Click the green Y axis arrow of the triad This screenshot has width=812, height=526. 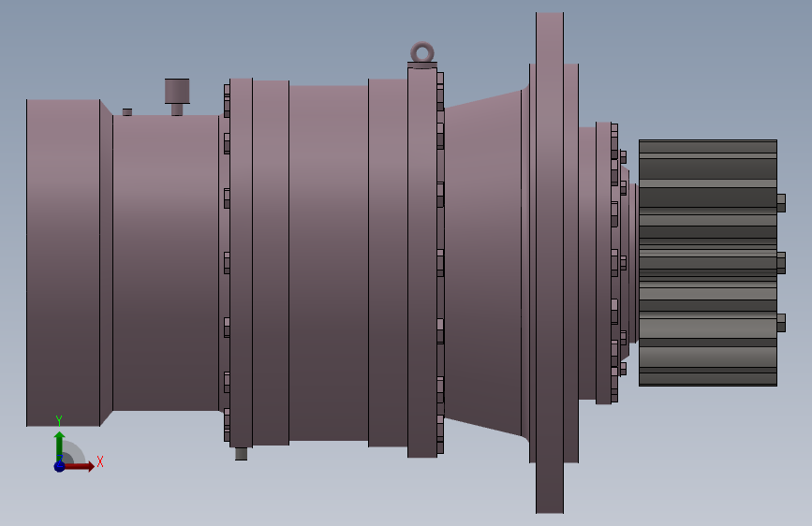(60, 446)
